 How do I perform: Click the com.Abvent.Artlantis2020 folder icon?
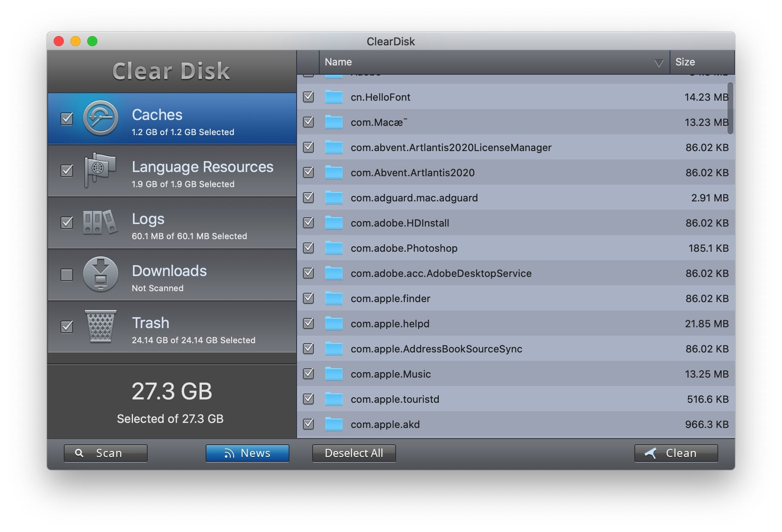click(x=334, y=172)
